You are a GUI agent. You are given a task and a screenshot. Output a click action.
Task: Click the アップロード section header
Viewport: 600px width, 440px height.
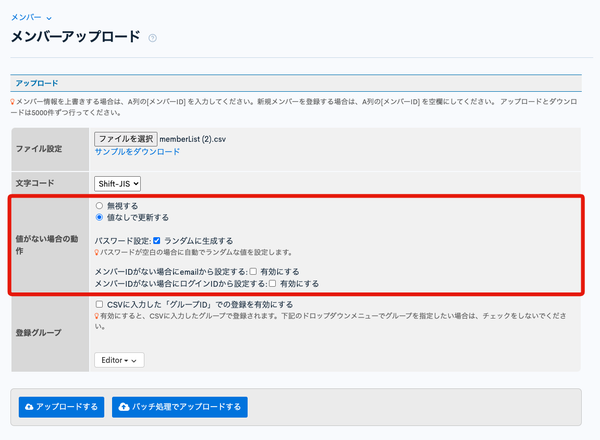pyautogui.click(x=296, y=83)
